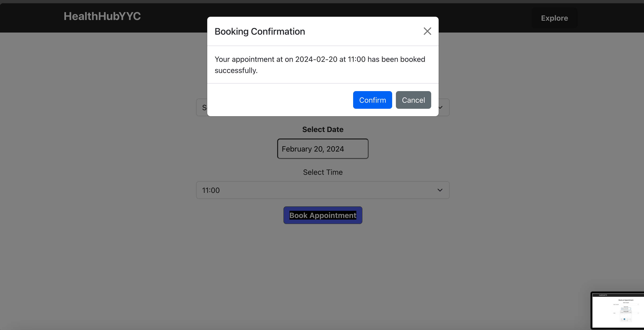This screenshot has width=644, height=330.
Task: Click the HealthHubYYC brand logo
Action: 102,16
